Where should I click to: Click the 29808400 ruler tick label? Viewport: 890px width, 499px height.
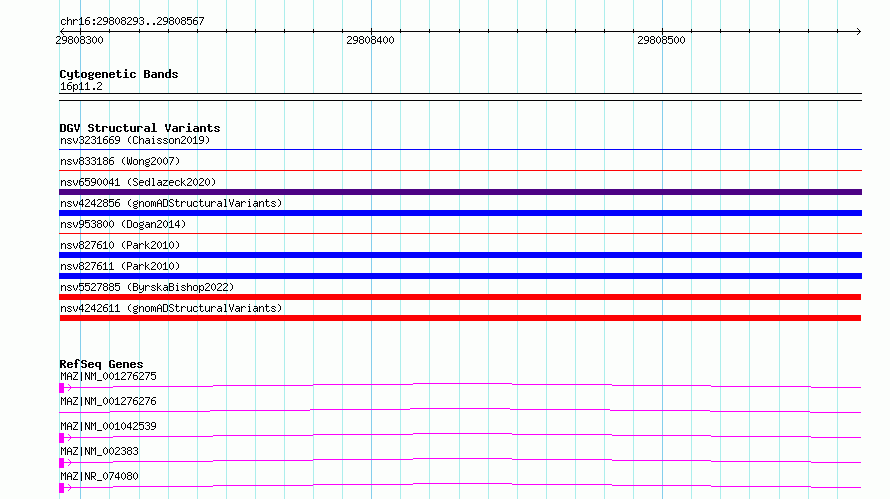click(x=370, y=40)
